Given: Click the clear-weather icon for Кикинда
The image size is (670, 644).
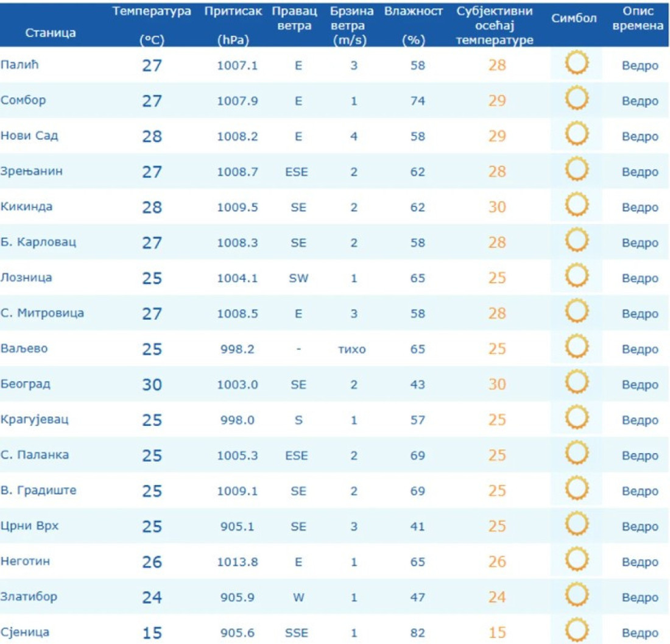Looking at the screenshot, I should tap(577, 205).
